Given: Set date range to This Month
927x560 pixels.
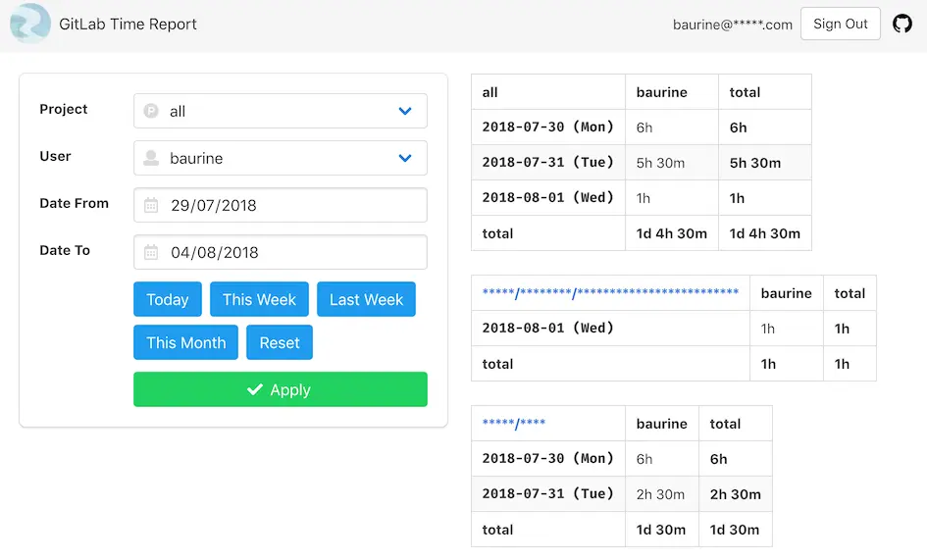Looking at the screenshot, I should [185, 342].
